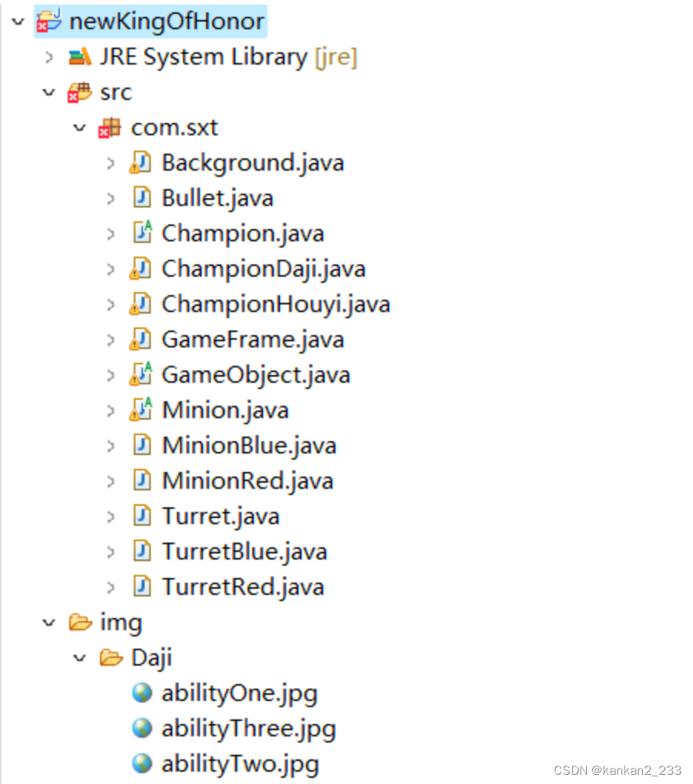The image size is (693, 784).
Task: Select TurretBlue.java in the tree
Action: 244,552
